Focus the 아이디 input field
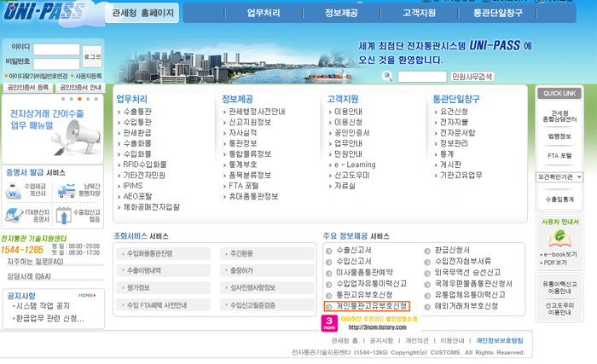The image size is (597, 364). point(56,49)
